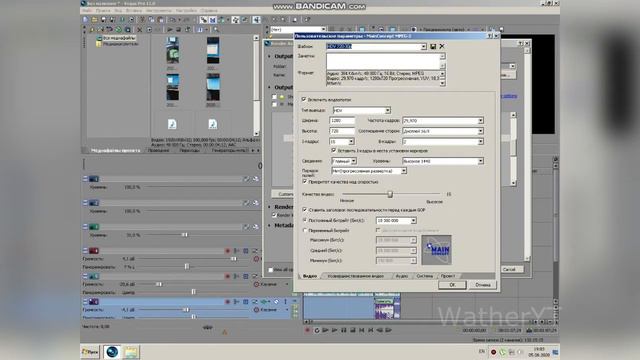This screenshot has height=360, width=640.
Task: Click the first audio file icon in media bin
Action: click(x=172, y=124)
